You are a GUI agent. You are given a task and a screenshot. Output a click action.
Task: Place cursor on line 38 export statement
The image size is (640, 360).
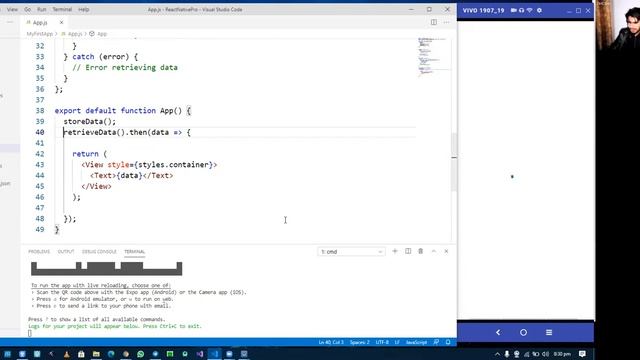(122, 111)
